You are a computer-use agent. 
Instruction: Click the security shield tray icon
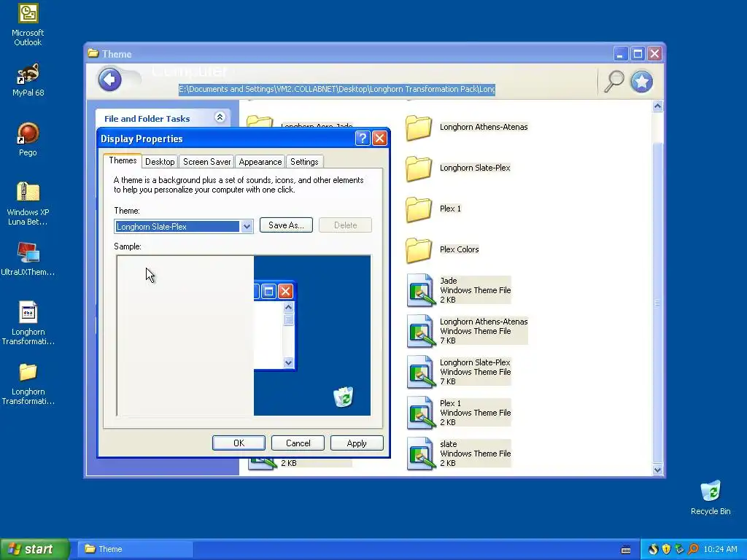point(666,549)
